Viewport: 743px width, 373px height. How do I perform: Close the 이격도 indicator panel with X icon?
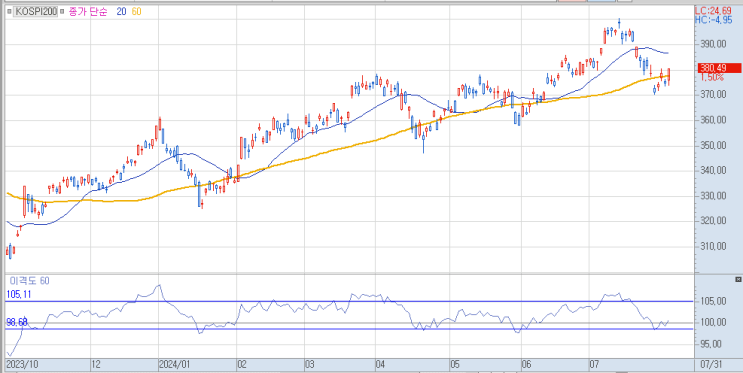[x=738, y=280]
